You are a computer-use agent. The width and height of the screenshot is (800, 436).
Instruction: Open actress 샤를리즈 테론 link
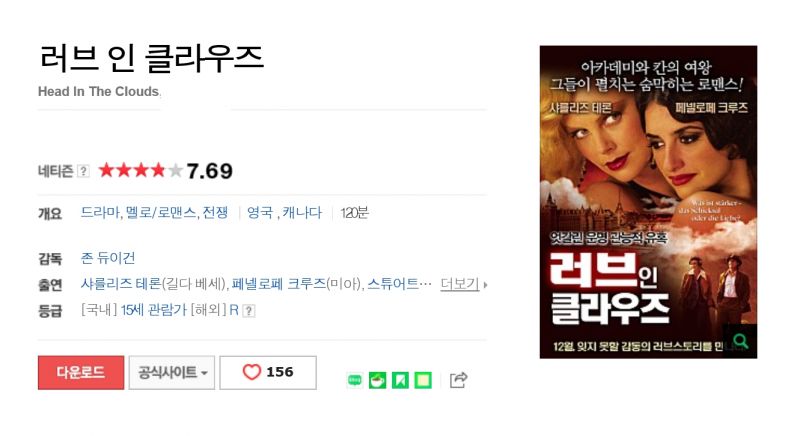click(x=120, y=284)
